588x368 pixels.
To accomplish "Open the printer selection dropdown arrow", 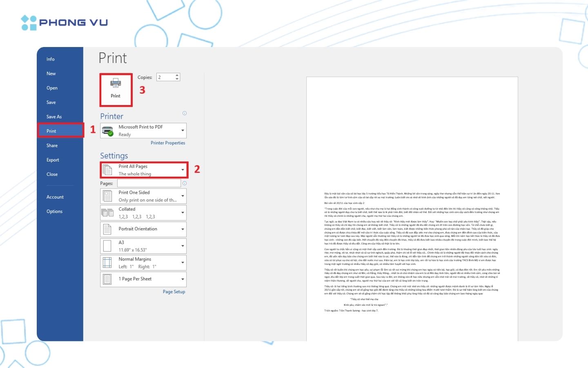I will click(x=183, y=131).
